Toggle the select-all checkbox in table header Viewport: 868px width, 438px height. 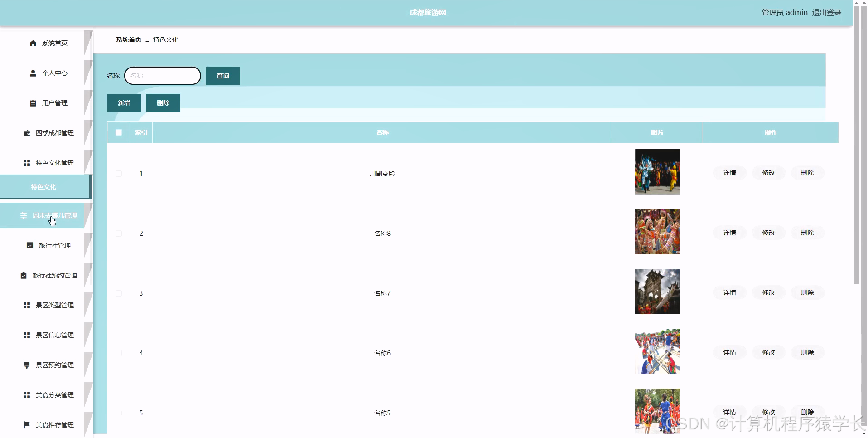click(119, 132)
